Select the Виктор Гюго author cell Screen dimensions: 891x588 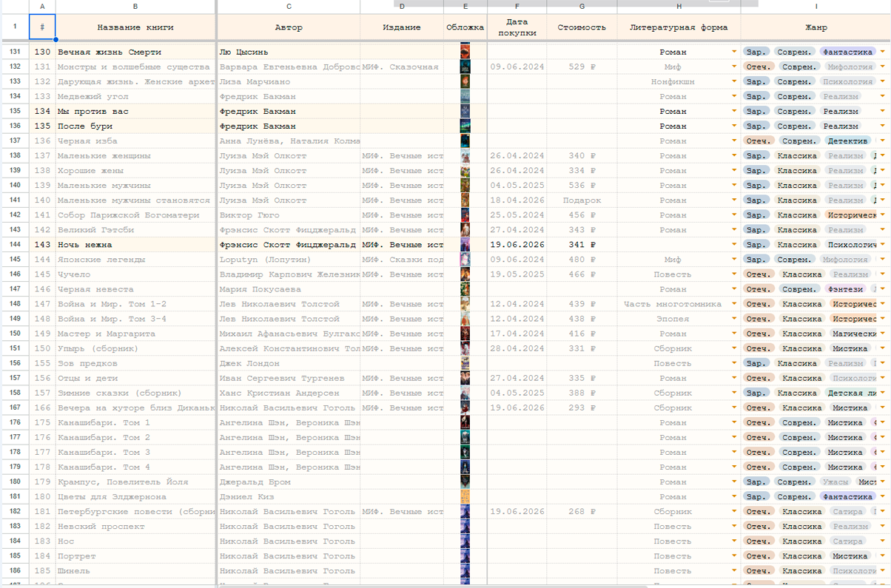(289, 215)
